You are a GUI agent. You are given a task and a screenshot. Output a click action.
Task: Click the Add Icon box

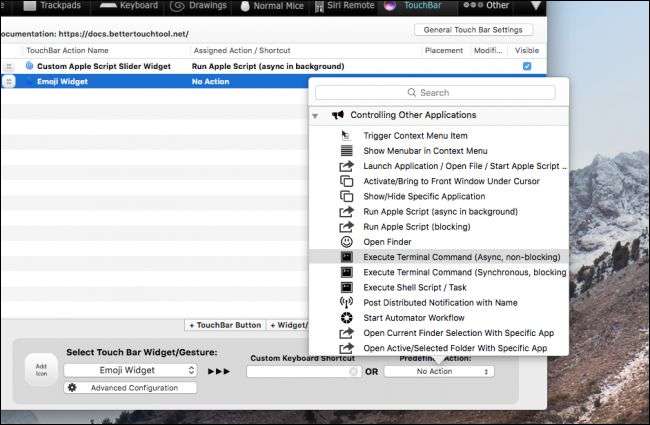pyautogui.click(x=39, y=370)
